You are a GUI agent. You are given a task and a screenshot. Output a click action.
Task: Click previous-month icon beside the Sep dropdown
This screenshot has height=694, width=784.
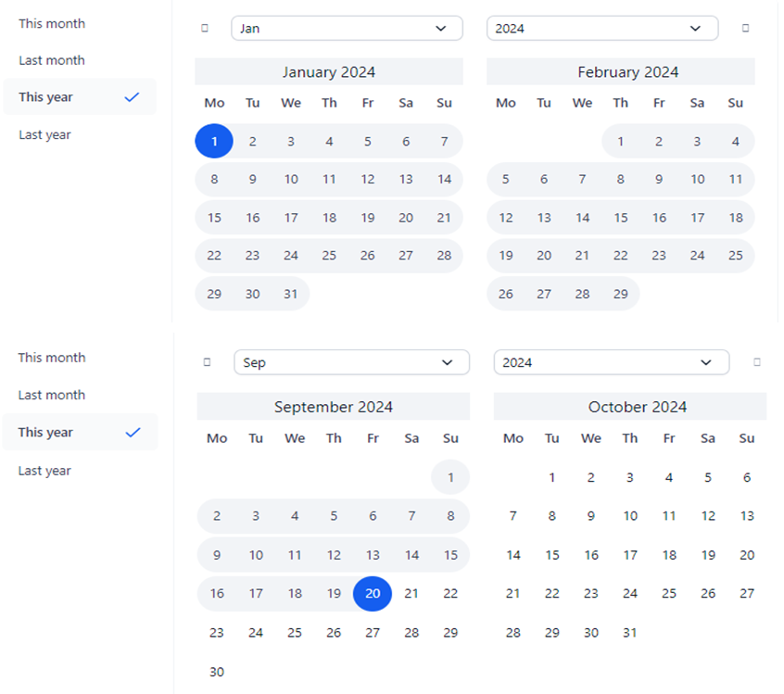click(x=207, y=362)
